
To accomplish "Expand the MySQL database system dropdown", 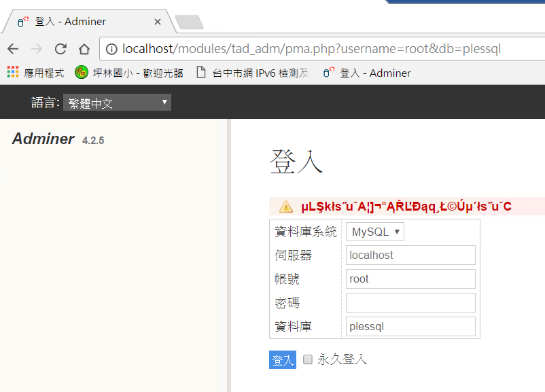I will (375, 232).
